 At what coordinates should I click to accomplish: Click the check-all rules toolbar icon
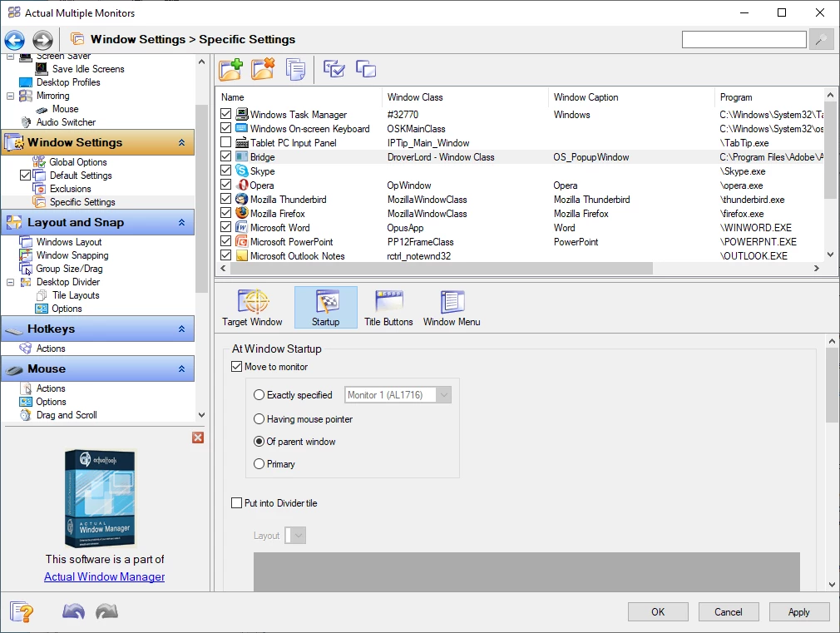tap(334, 68)
